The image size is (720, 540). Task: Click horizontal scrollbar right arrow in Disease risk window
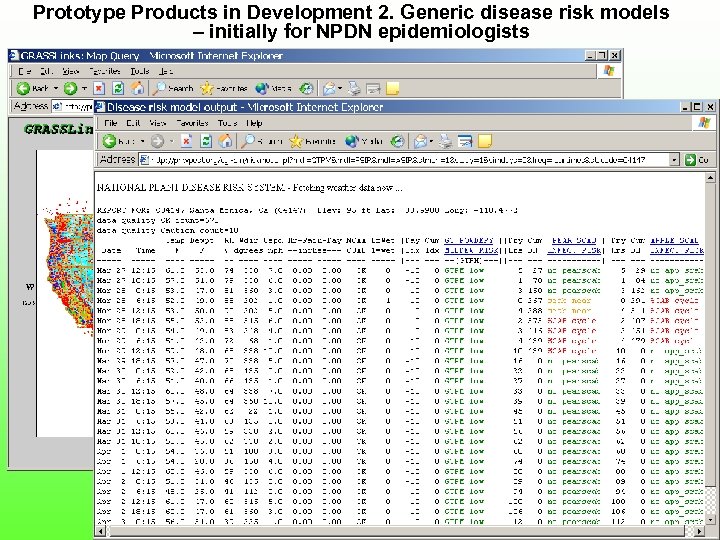tap(700, 531)
